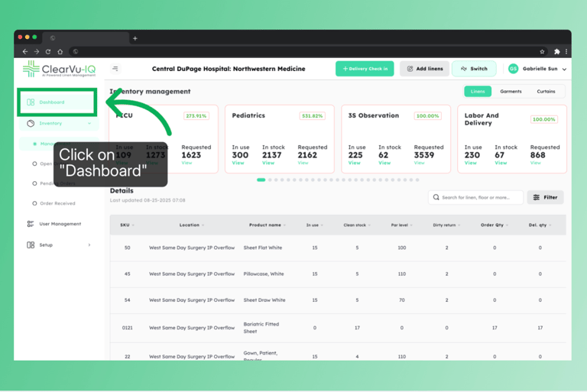Select the Garments tab
Screen dimensions: 587x392
coord(511,92)
